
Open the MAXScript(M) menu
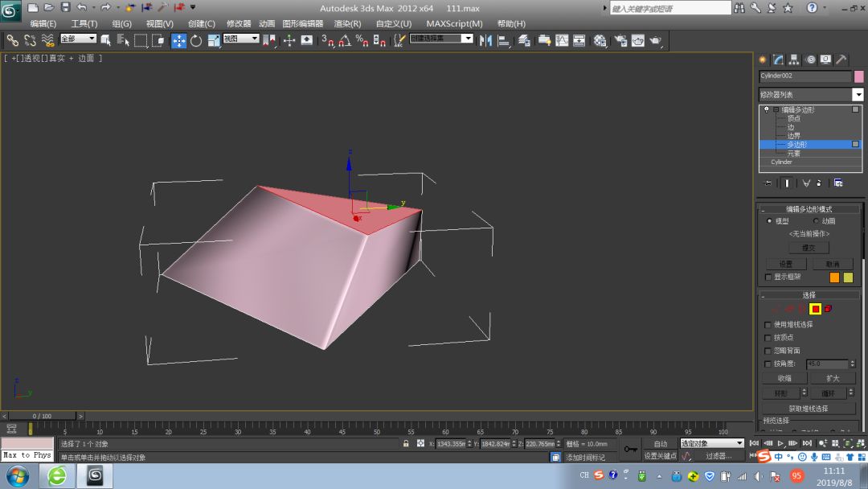454,23
